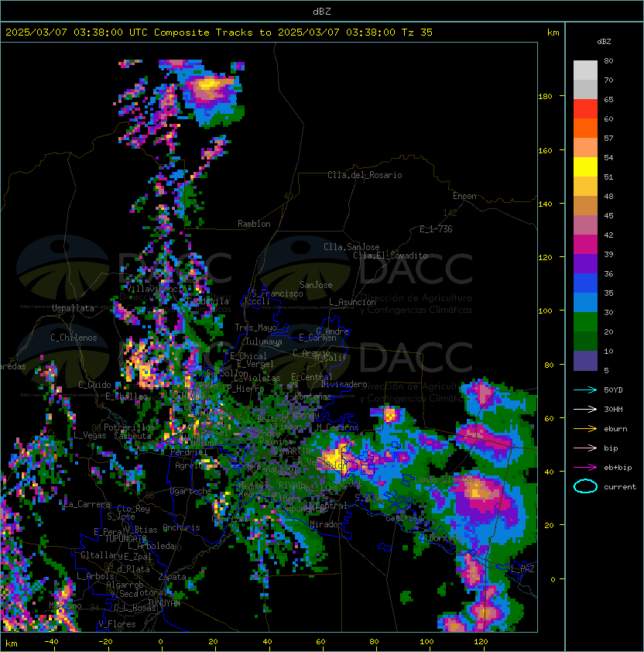Viewport: 644px width, 652px height.
Task: Click the Tres_Mayo map label
Action: (x=255, y=328)
